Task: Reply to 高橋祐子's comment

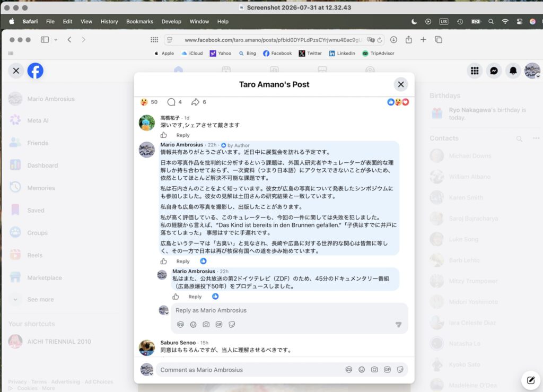Action: [183, 135]
